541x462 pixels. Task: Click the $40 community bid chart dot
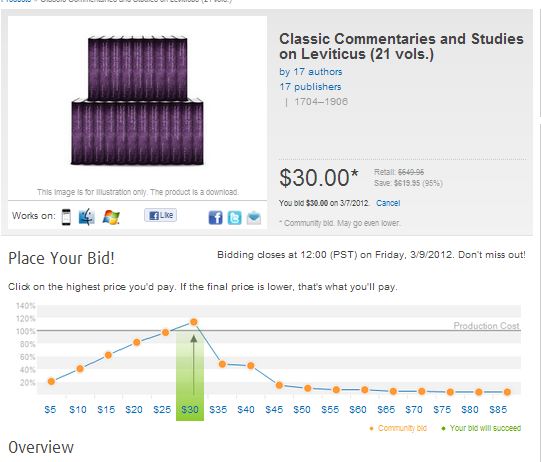tap(251, 366)
